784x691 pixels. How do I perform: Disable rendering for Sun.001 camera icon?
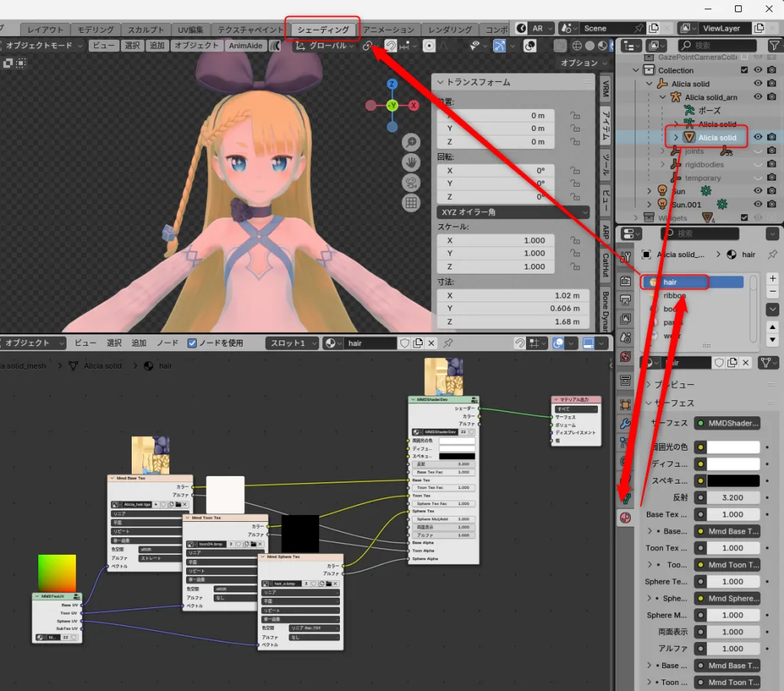pyautogui.click(x=772, y=204)
